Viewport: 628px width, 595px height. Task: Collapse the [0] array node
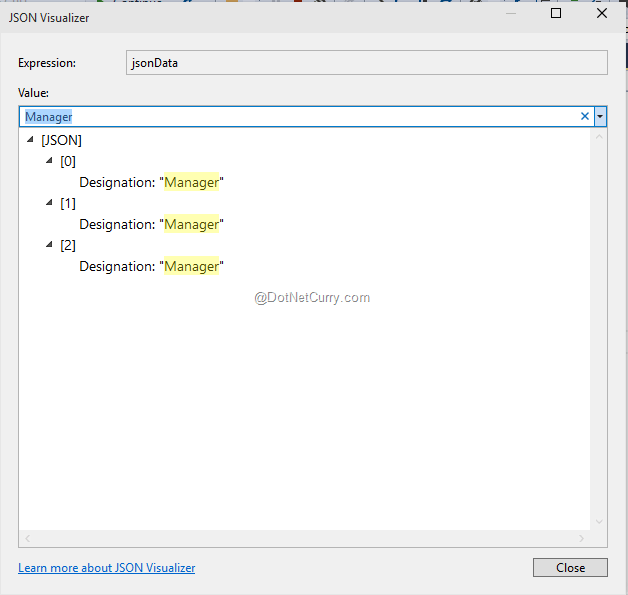49,161
